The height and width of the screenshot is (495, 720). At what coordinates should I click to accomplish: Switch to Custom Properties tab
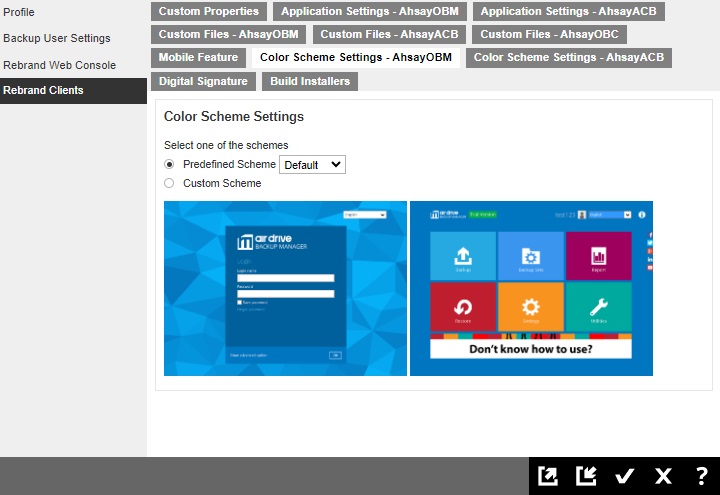209,12
